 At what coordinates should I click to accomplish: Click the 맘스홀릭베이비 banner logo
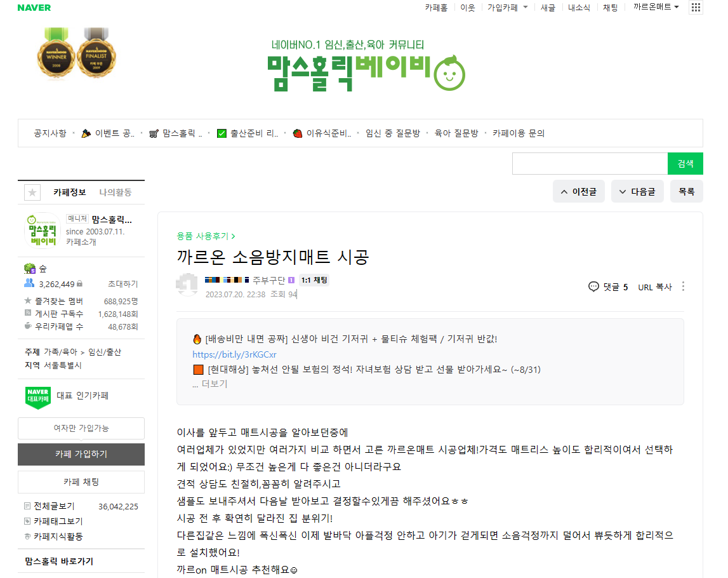[x=366, y=73]
